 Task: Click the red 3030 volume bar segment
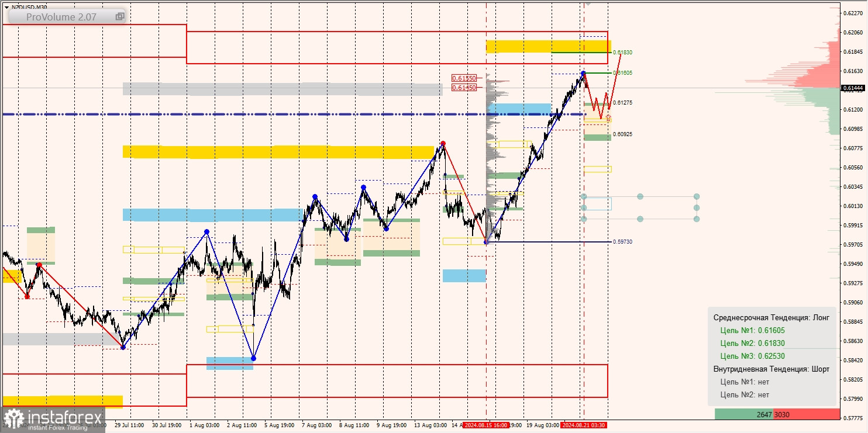pos(807,414)
